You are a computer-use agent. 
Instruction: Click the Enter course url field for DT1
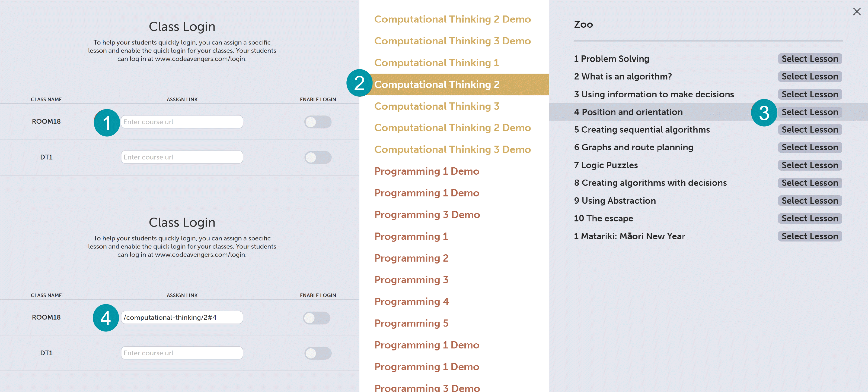182,157
